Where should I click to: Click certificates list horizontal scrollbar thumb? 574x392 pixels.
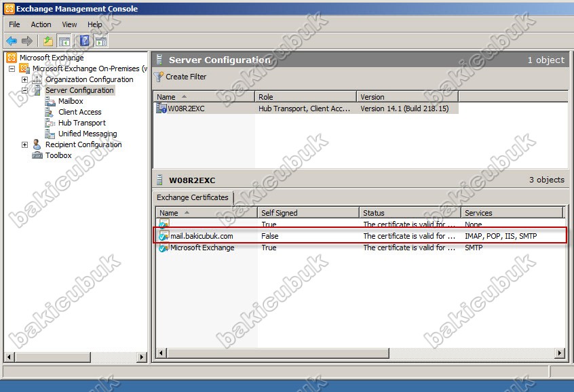(278, 353)
